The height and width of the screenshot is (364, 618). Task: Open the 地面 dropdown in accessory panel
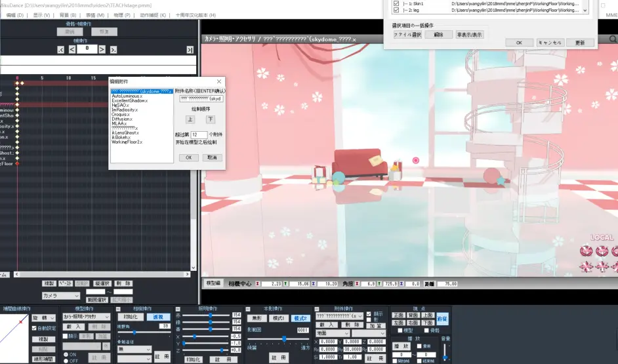[x=333, y=333]
